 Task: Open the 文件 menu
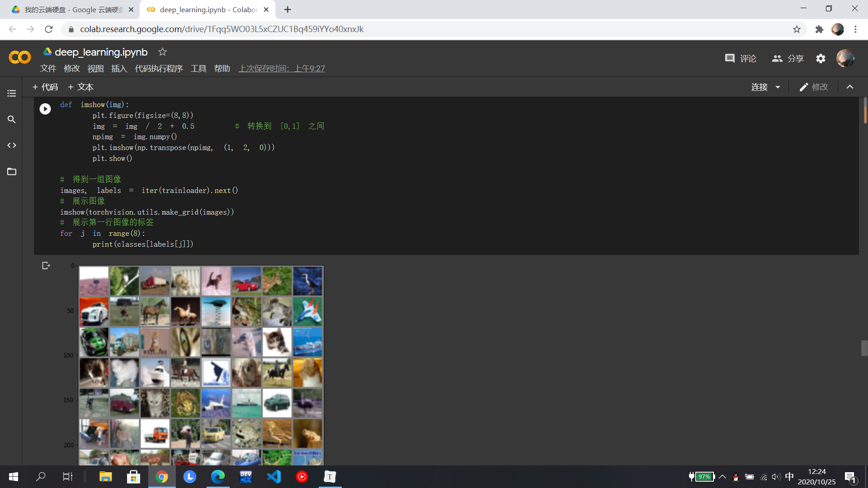[x=48, y=69]
